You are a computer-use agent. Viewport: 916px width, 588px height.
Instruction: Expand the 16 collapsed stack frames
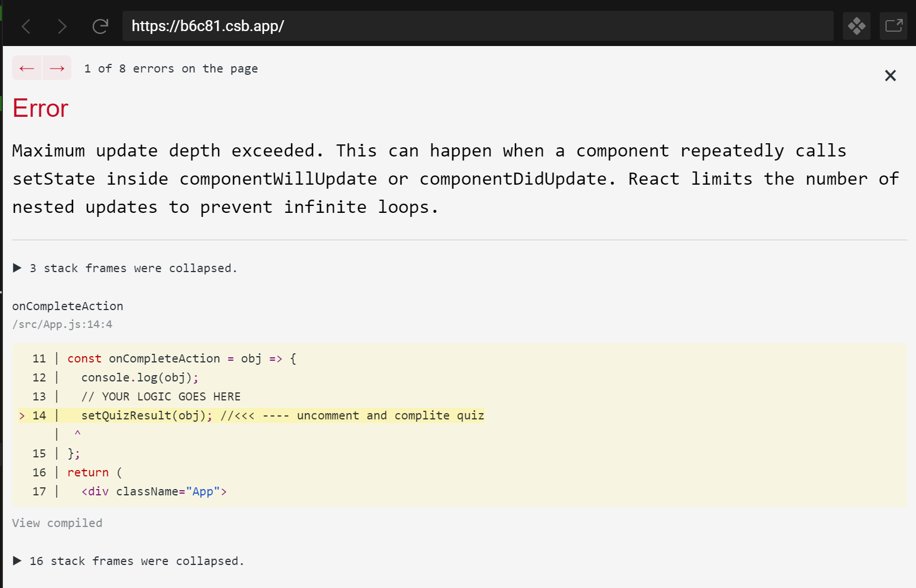click(128, 561)
